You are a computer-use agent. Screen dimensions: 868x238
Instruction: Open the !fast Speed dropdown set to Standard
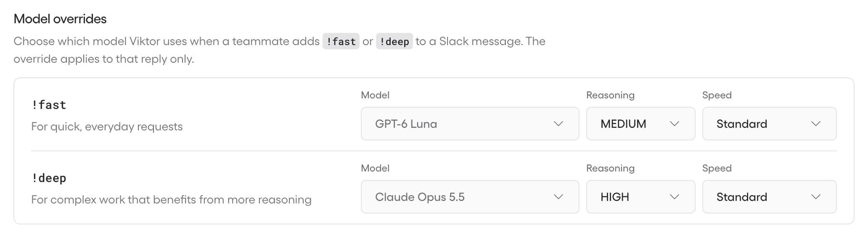[x=769, y=124]
